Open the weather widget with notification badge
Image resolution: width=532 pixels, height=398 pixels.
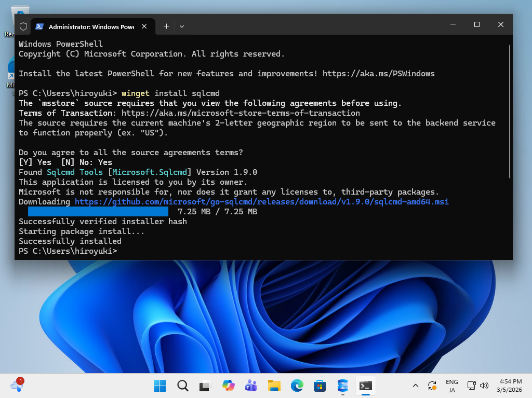click(x=17, y=386)
